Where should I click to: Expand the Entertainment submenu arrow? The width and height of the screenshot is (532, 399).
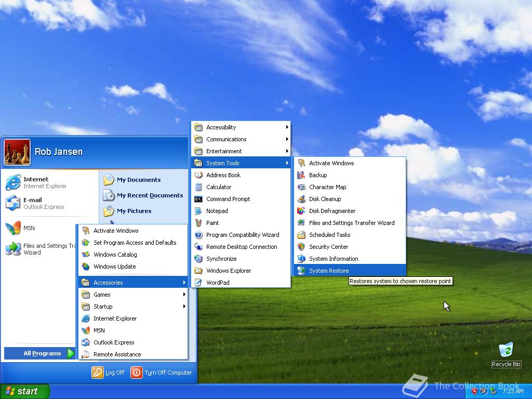287,151
